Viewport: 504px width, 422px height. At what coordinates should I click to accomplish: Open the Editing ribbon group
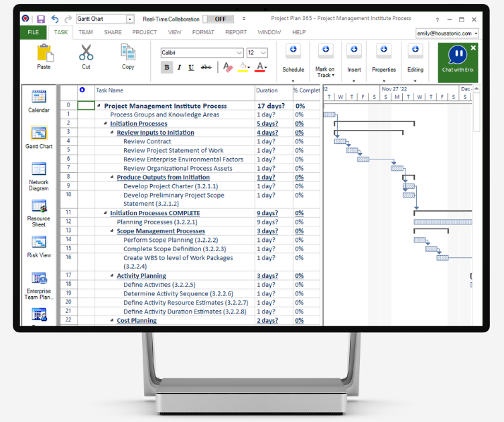click(416, 62)
